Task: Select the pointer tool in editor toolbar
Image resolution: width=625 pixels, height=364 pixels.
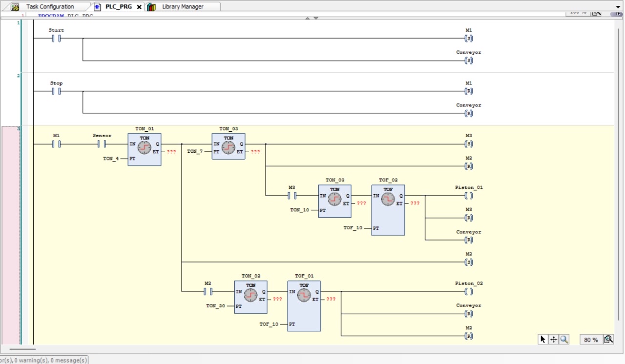Action: 542,339
